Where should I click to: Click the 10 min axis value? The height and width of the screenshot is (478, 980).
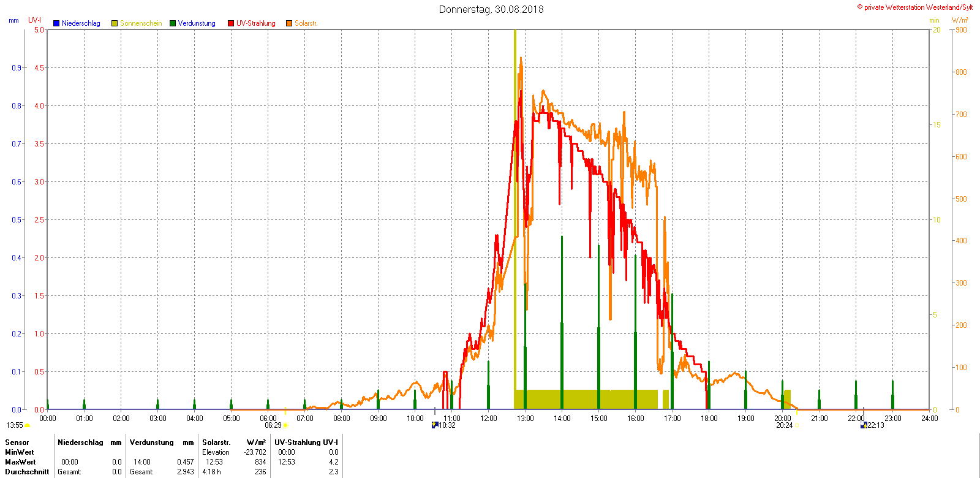click(x=937, y=220)
